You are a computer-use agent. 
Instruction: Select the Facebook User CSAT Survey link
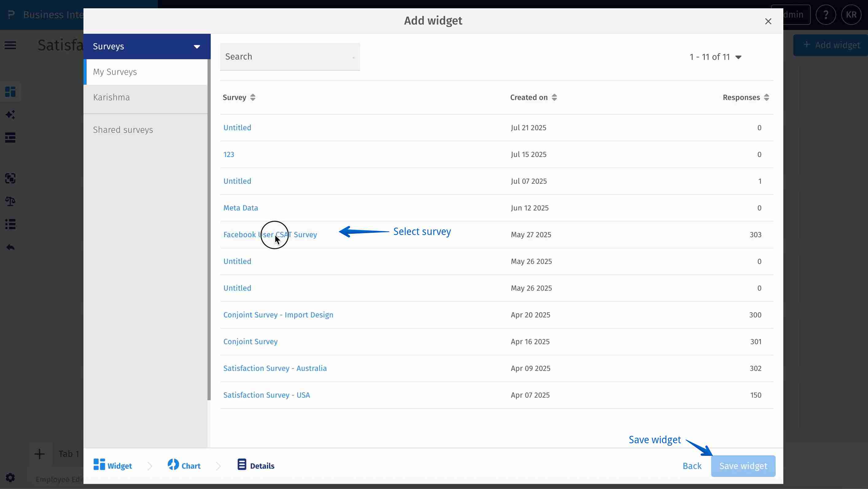(x=270, y=234)
